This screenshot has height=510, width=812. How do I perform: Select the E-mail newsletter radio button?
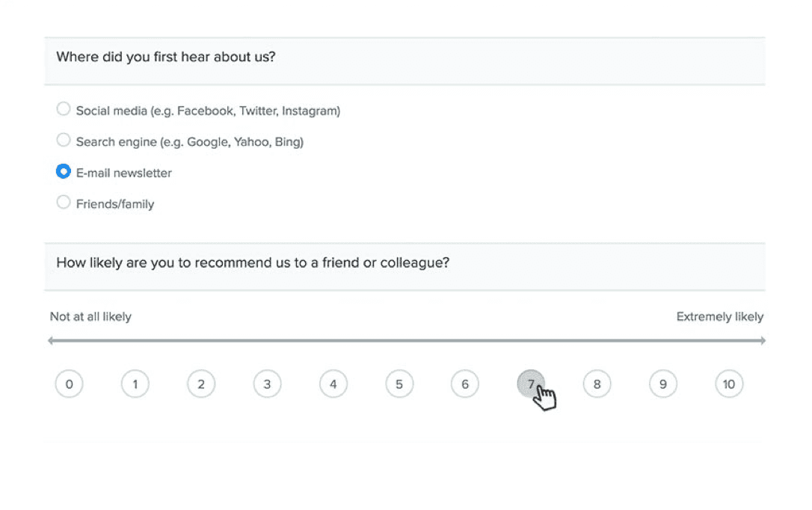[x=63, y=171]
